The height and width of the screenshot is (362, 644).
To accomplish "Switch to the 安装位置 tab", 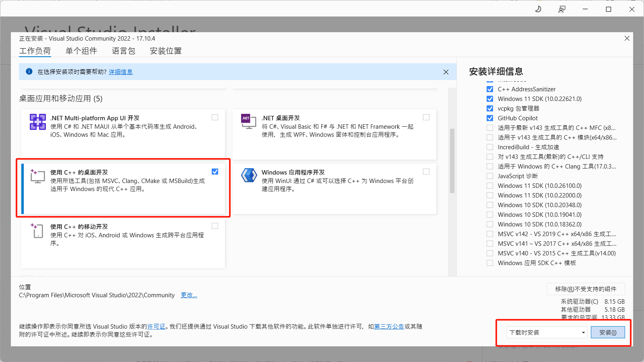I will pos(166,51).
